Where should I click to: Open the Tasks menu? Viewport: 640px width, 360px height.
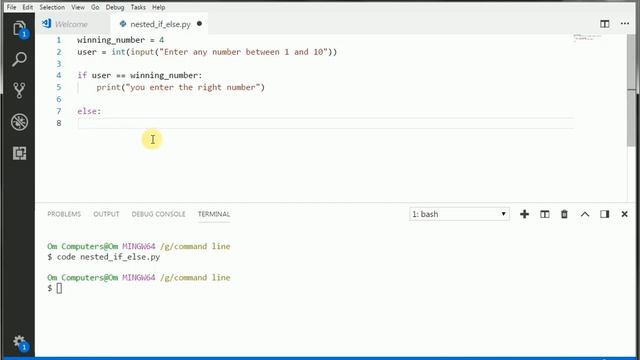138,7
